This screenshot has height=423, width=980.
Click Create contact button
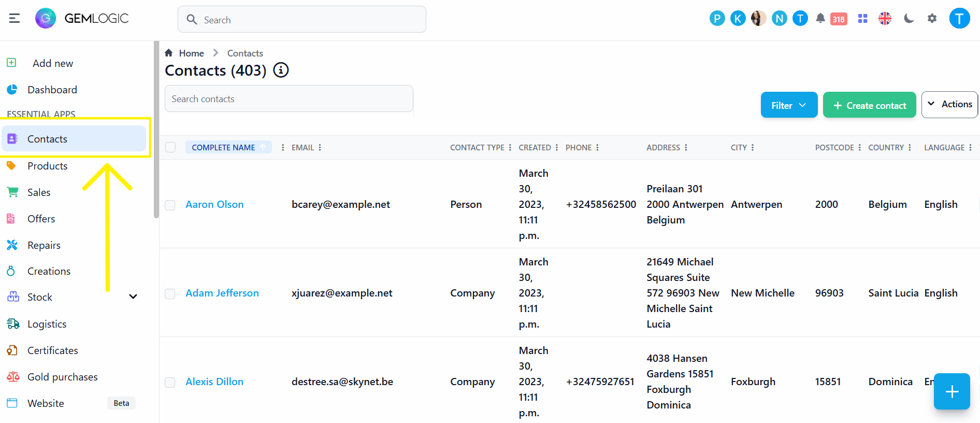(869, 105)
